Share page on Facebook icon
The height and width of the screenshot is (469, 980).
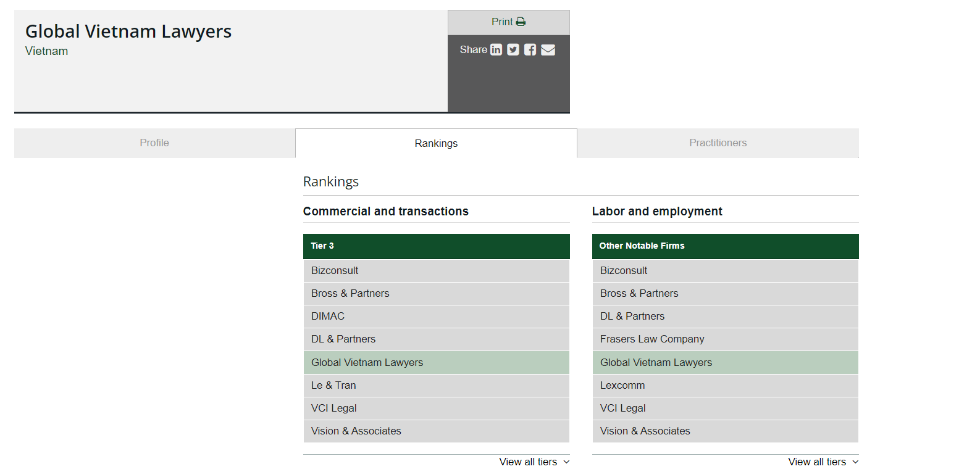point(530,50)
